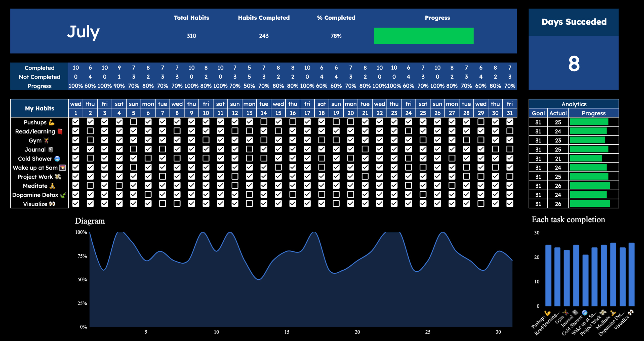Click the notebook emoji beside Journal
Screen dimensions: 644x341
pyautogui.click(x=51, y=150)
